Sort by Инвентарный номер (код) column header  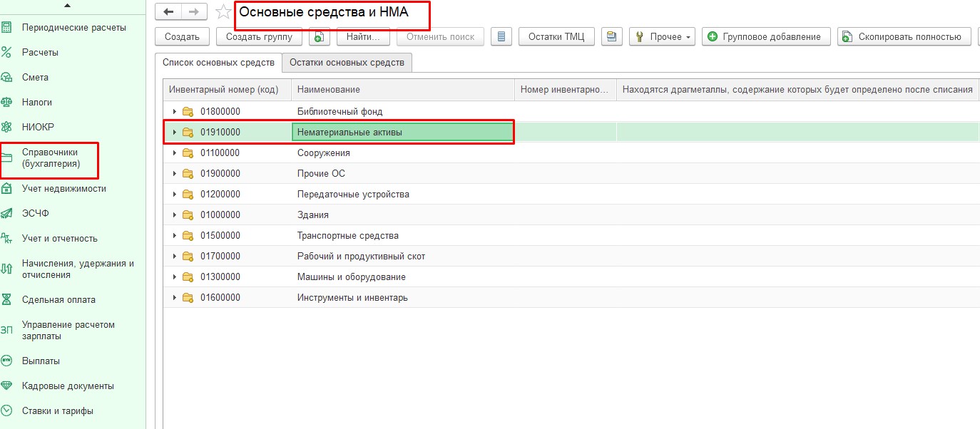click(228, 89)
